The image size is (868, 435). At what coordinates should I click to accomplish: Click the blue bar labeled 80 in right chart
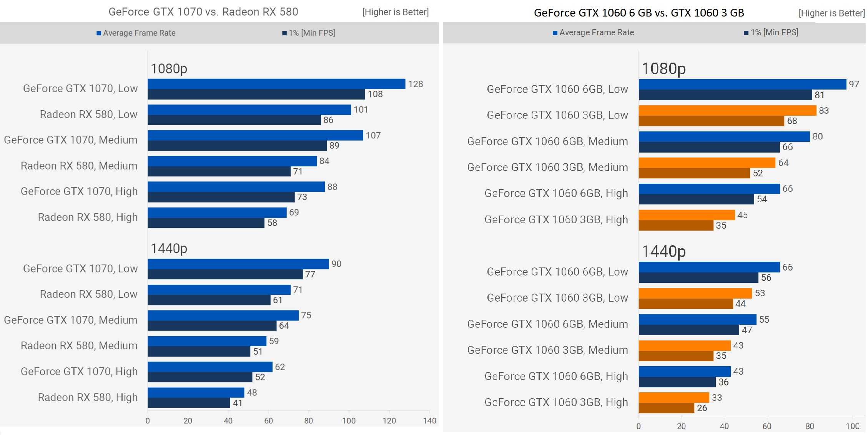pyautogui.click(x=724, y=137)
